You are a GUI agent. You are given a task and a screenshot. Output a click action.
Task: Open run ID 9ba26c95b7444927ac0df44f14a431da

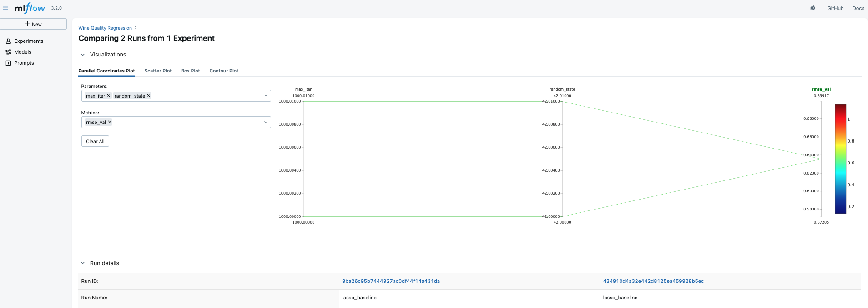pyautogui.click(x=391, y=282)
